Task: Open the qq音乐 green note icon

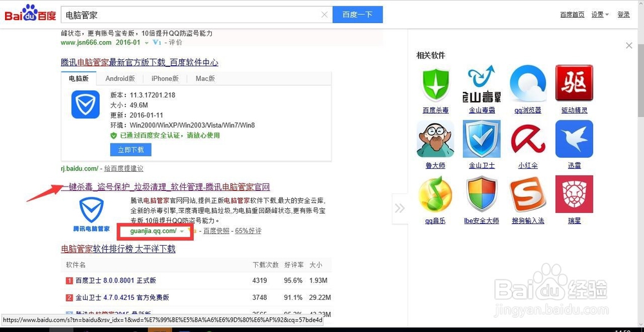Action: point(435,194)
